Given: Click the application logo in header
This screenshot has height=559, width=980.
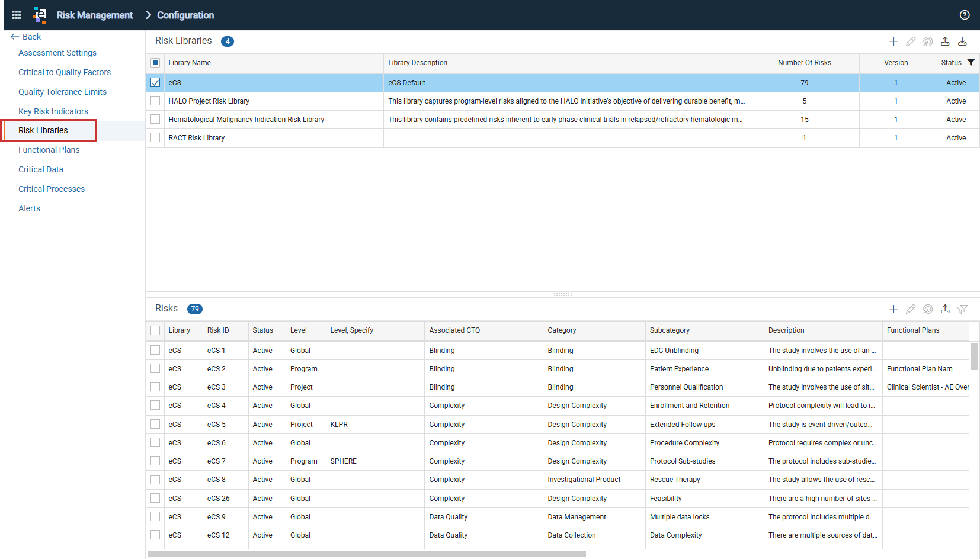Looking at the screenshot, I should tap(40, 15).
